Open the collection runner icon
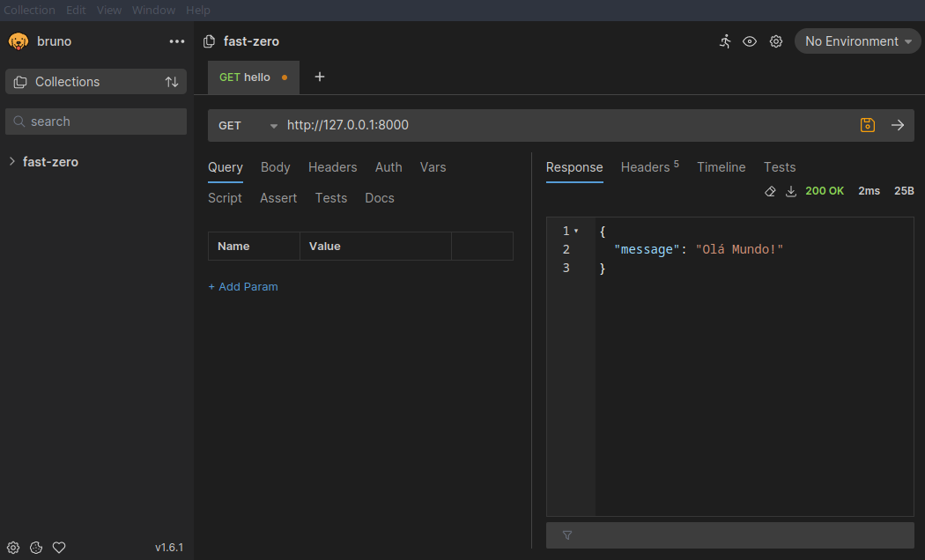Screen dimensions: 925x560 point(725,41)
